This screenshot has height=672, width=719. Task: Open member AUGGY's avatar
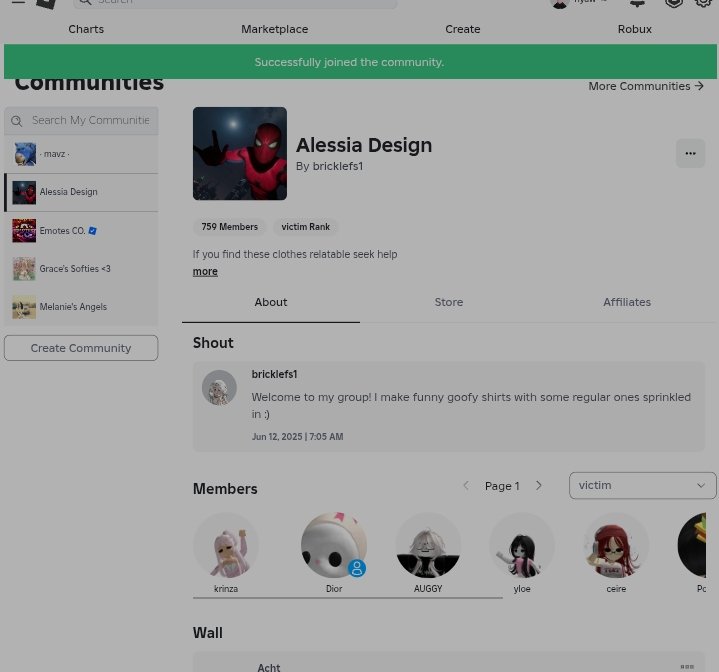428,545
